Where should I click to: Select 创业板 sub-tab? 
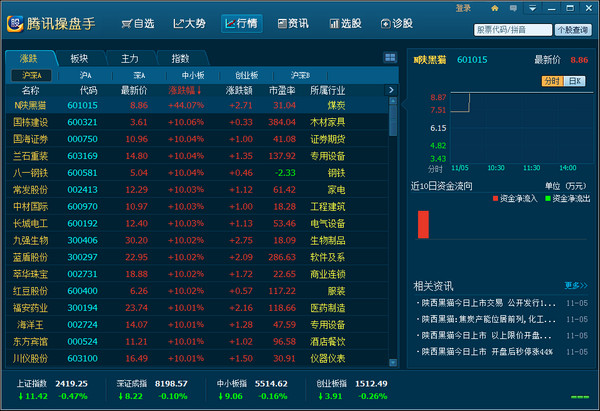point(246,75)
